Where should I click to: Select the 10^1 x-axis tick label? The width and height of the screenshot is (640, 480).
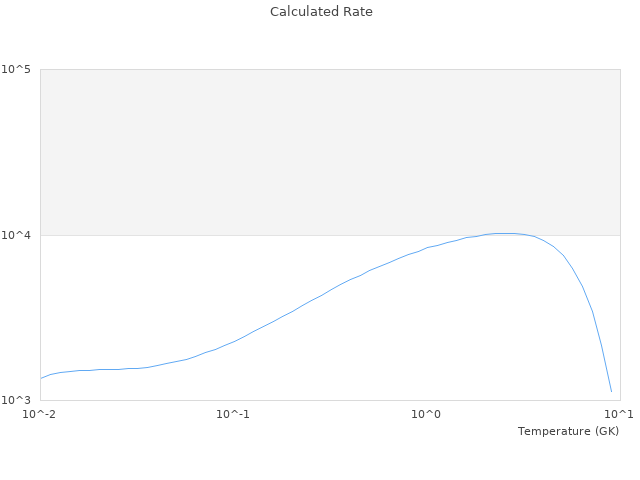[x=618, y=414]
